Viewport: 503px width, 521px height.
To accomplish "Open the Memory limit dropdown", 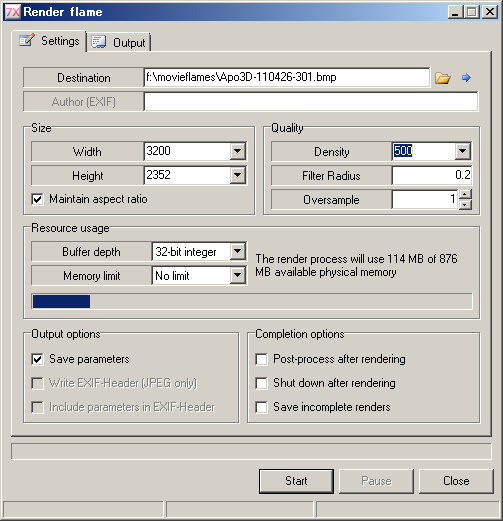I will click(238, 275).
